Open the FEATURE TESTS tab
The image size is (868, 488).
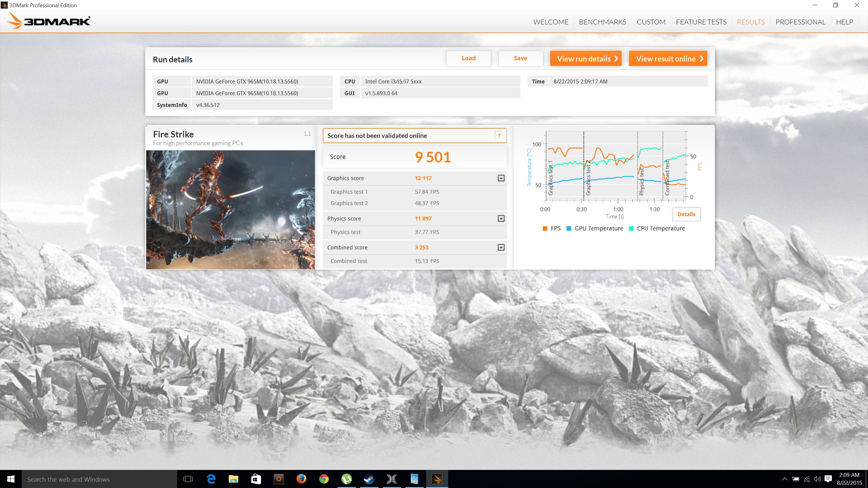click(701, 22)
